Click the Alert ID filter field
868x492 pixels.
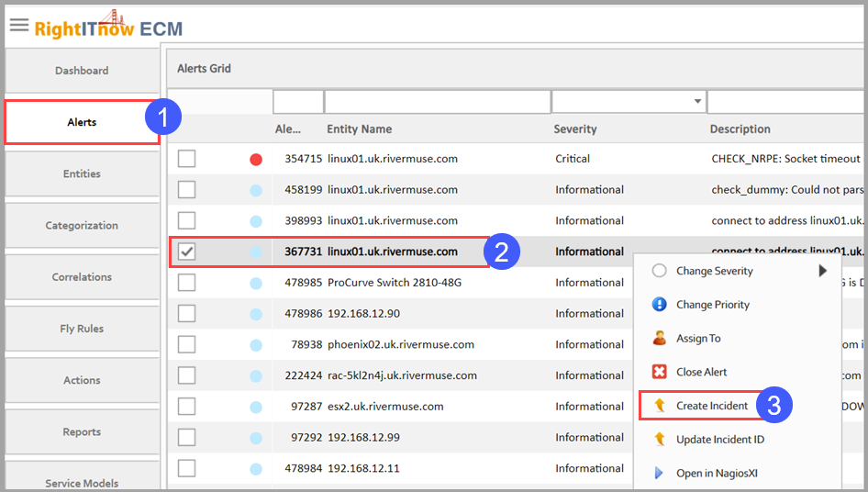pos(298,102)
